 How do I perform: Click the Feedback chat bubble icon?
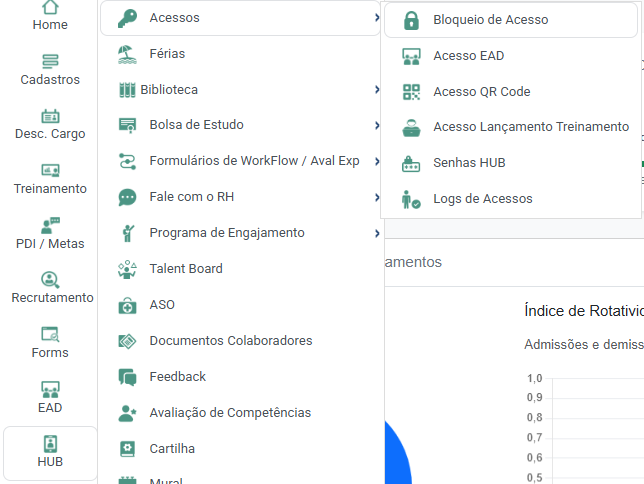pos(127,377)
